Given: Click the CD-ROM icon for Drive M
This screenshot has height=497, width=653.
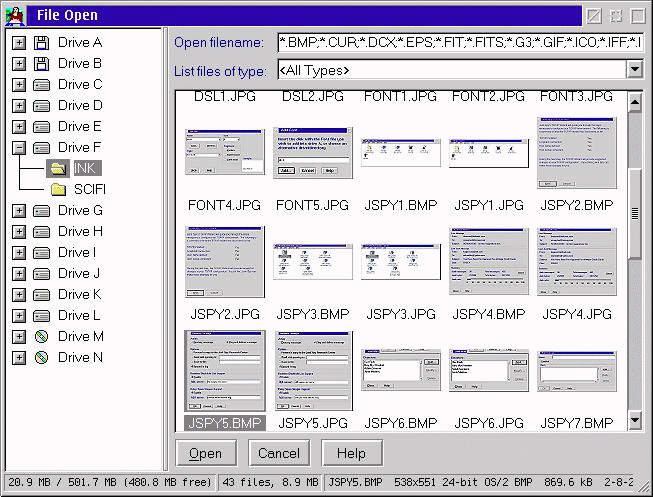Looking at the screenshot, I should point(41,337).
